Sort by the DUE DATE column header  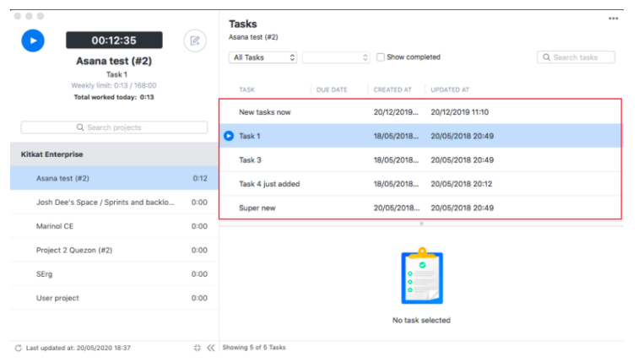[x=332, y=89]
